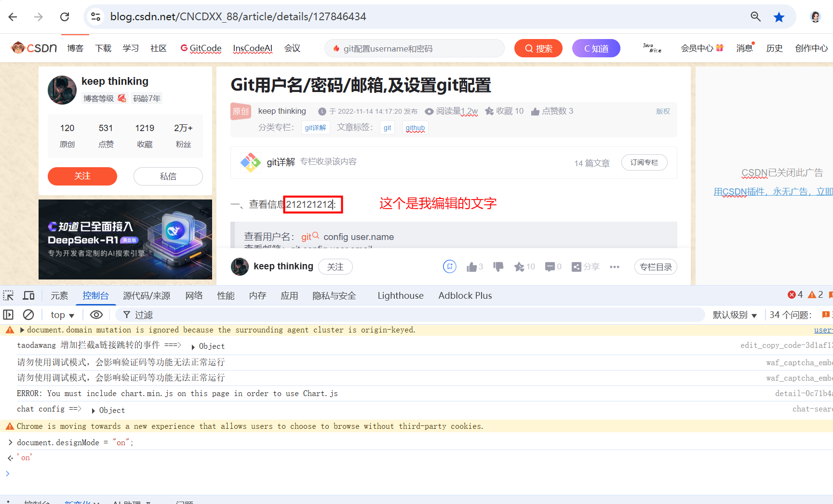This screenshot has width=833, height=504.
Task: Open the top frame context dropdown
Action: click(x=62, y=314)
